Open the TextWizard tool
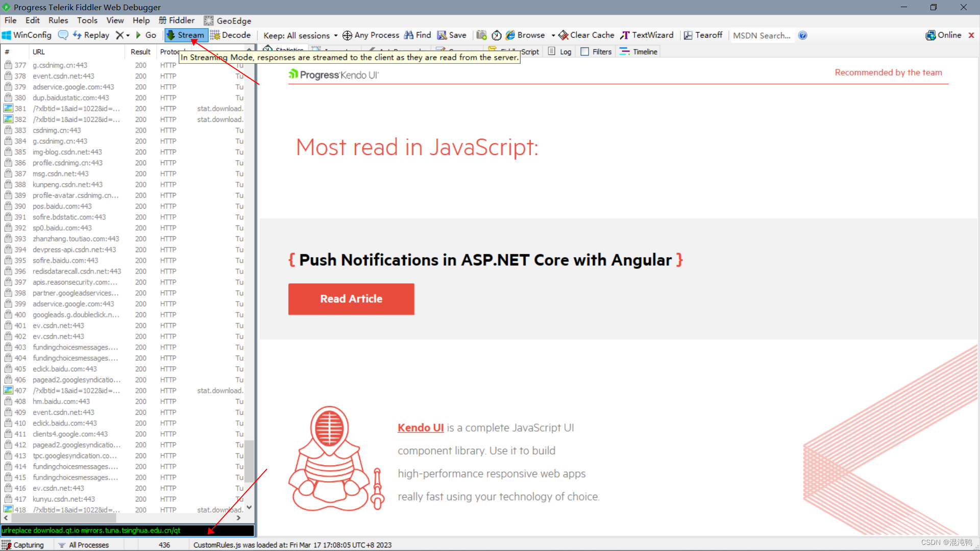 coord(647,35)
